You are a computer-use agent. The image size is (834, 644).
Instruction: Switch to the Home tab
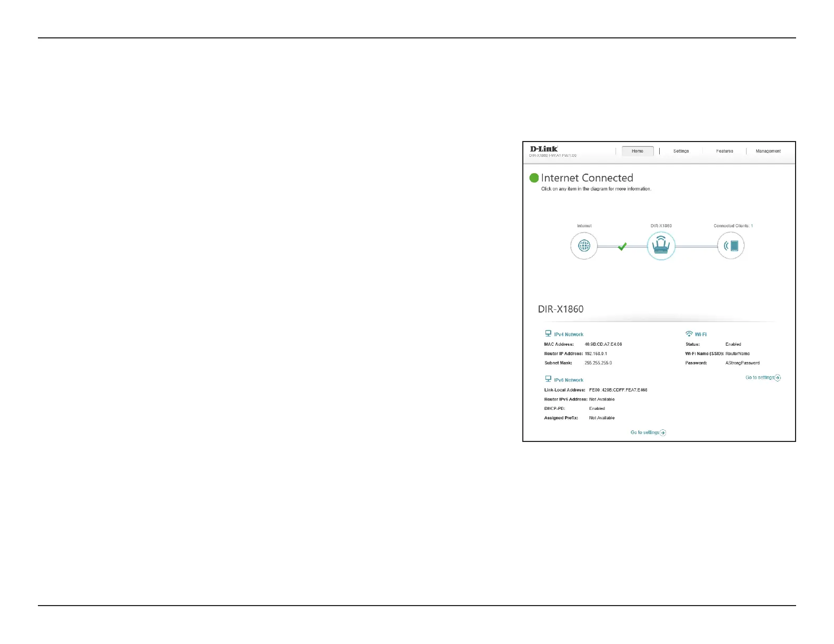pos(638,151)
